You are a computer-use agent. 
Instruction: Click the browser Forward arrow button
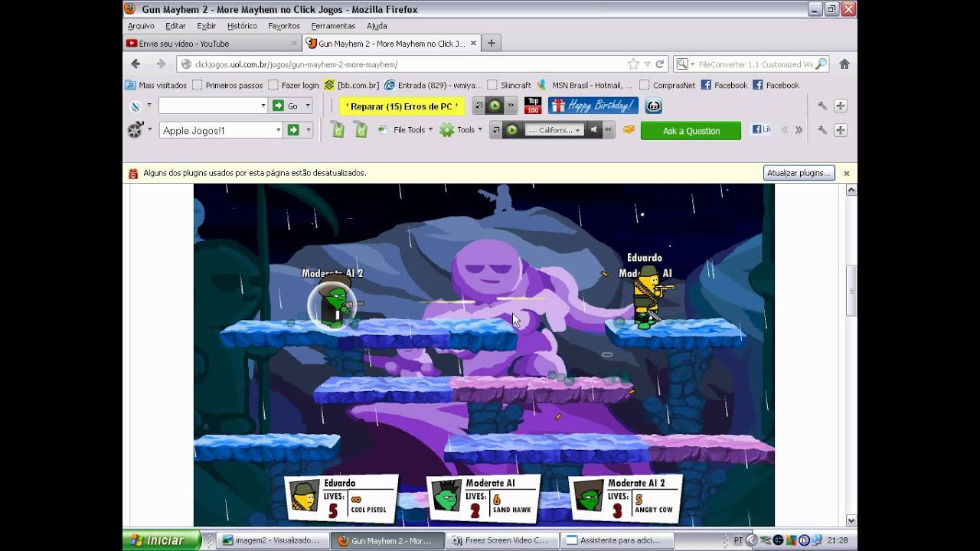pyautogui.click(x=161, y=64)
